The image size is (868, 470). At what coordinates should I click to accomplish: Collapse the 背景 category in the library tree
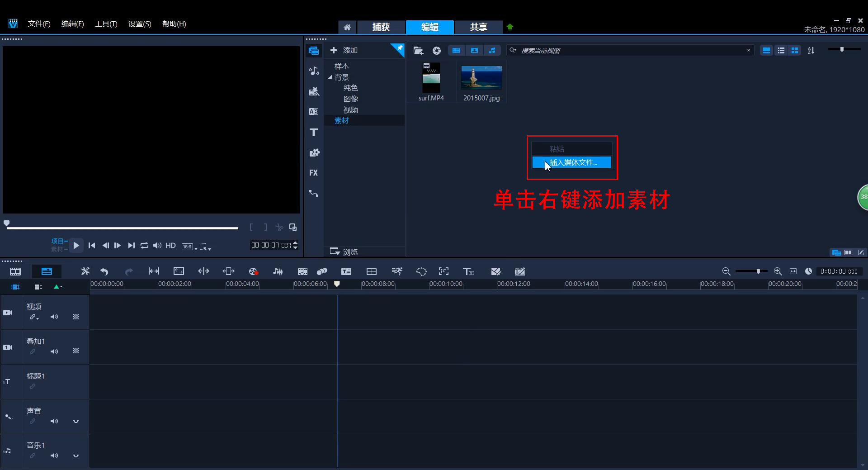click(330, 77)
